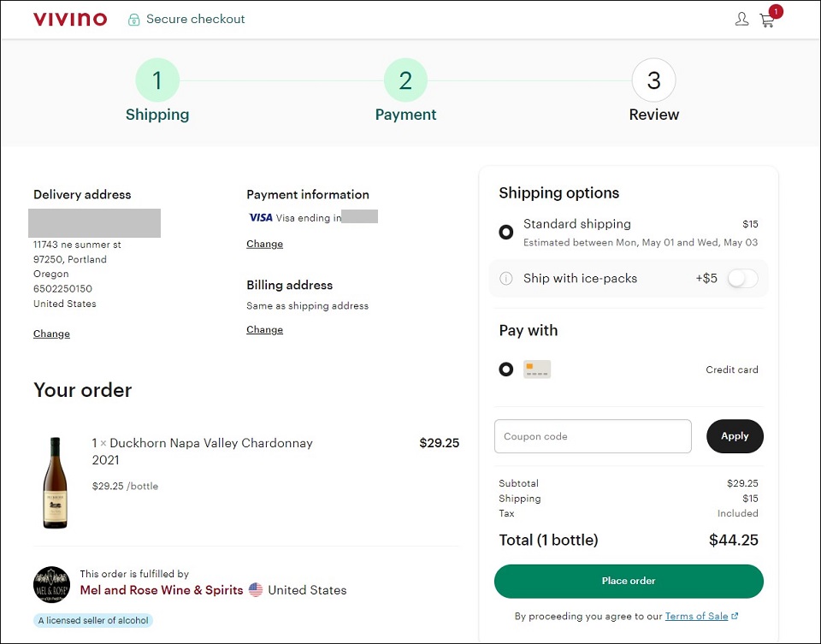Click the '97250, Portland' address line

point(70,259)
